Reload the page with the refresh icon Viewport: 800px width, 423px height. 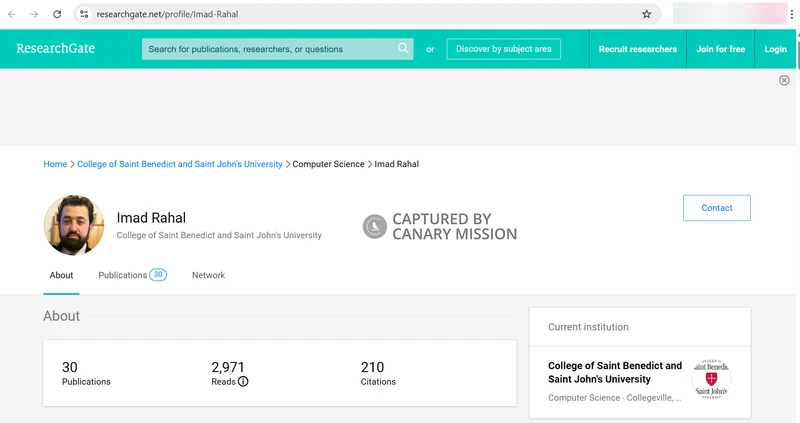[57, 14]
